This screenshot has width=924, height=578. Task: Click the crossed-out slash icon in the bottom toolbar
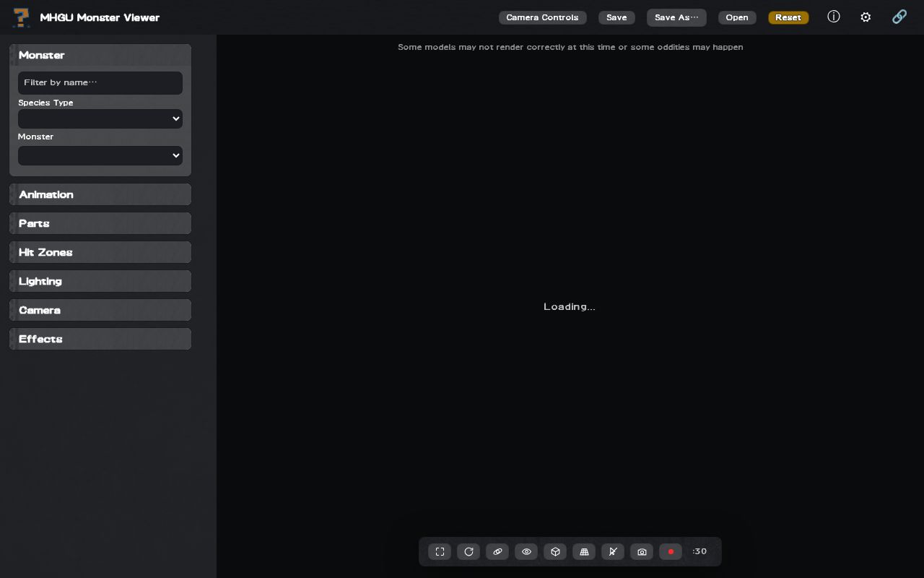click(613, 552)
